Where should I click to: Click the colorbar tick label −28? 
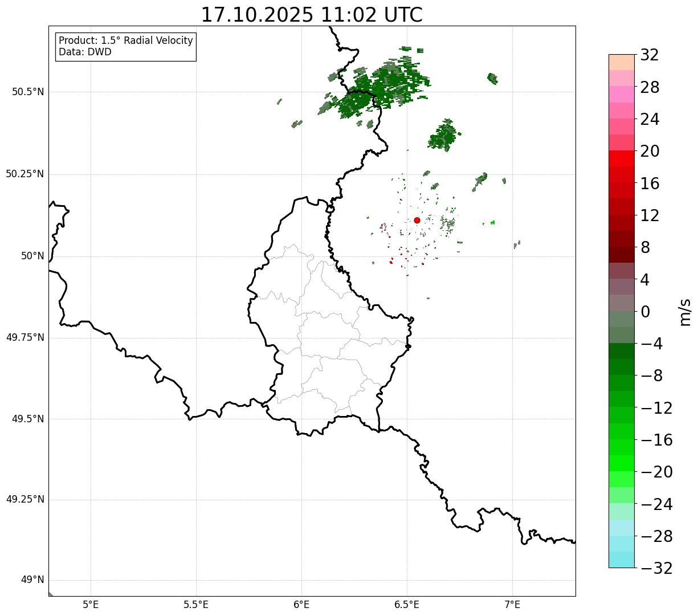pos(656,536)
